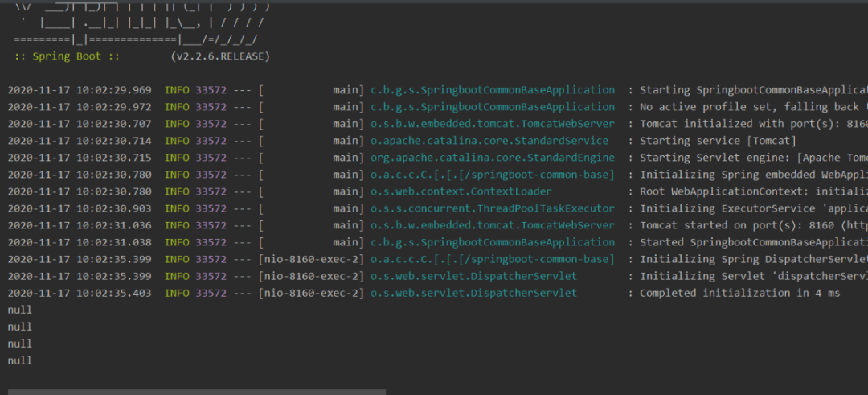Click the 'Root WebApplicationContext' message
The height and width of the screenshot is (395, 868).
click(x=753, y=191)
